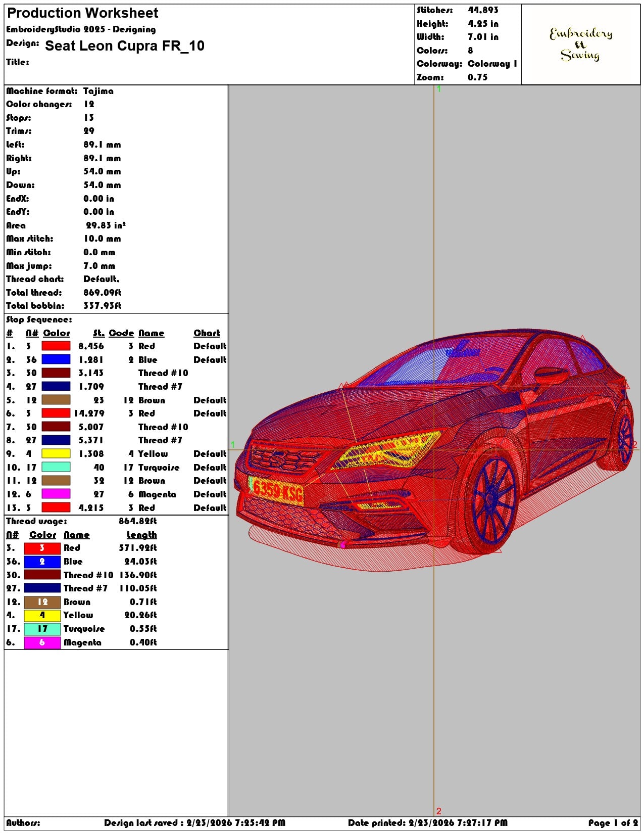Click the "Stop Sequence:" heading
Viewport: 644px width, 834px height.
(39, 319)
